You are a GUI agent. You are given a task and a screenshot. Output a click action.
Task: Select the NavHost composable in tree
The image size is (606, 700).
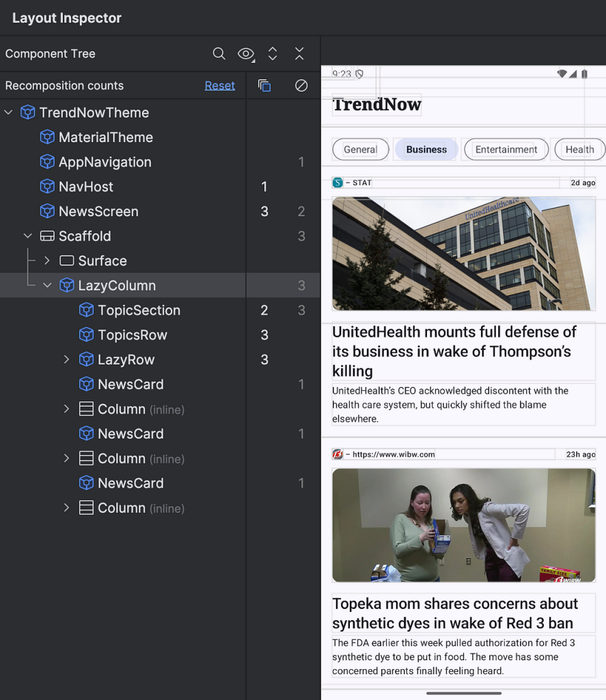point(86,187)
